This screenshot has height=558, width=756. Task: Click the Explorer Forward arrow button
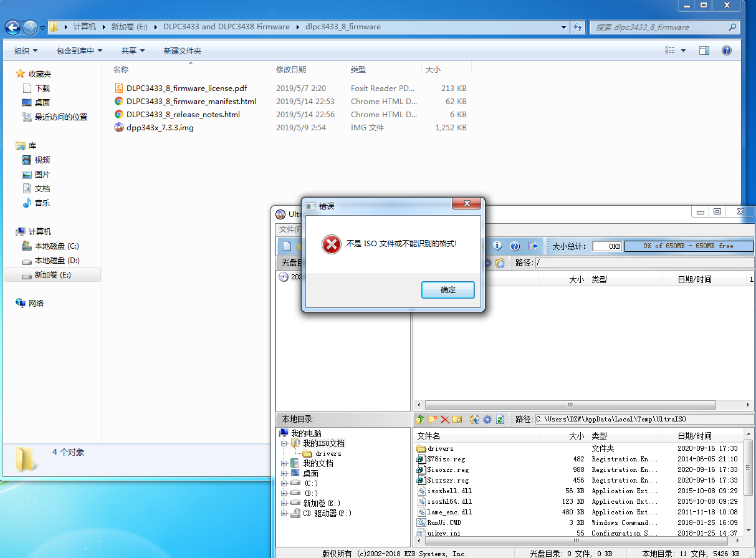click(30, 27)
